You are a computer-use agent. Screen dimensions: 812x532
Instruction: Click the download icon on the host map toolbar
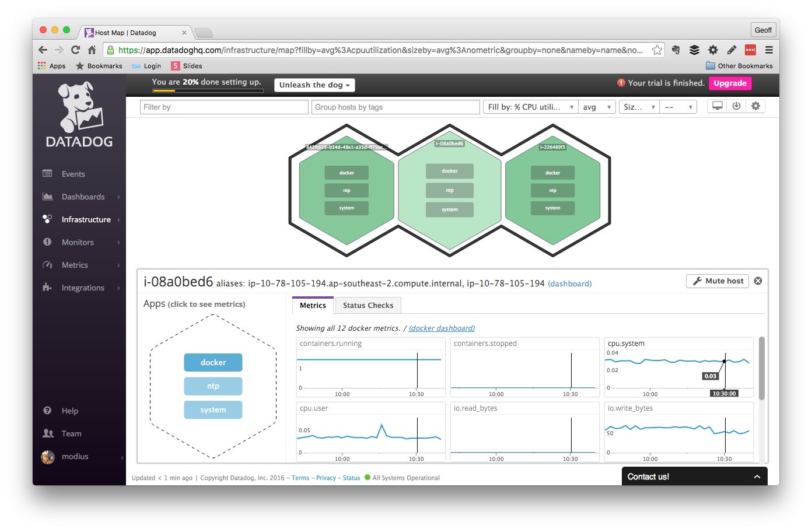coord(736,106)
